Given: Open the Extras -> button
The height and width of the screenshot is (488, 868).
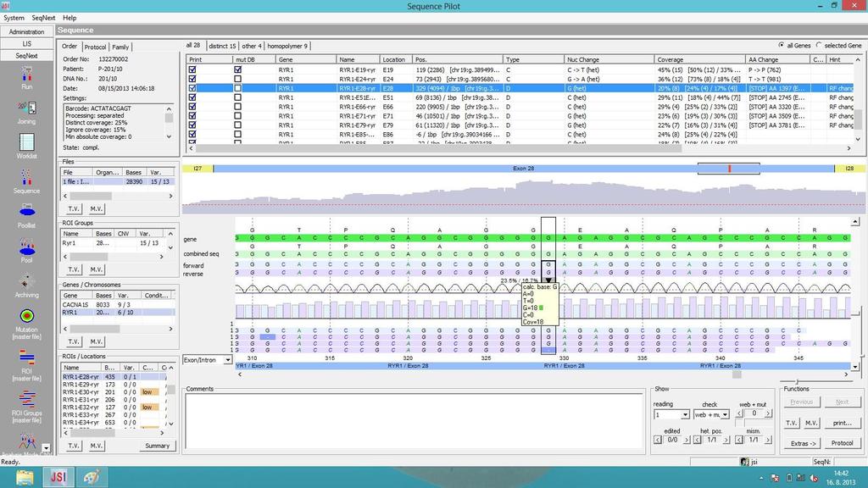Looking at the screenshot, I should [804, 443].
